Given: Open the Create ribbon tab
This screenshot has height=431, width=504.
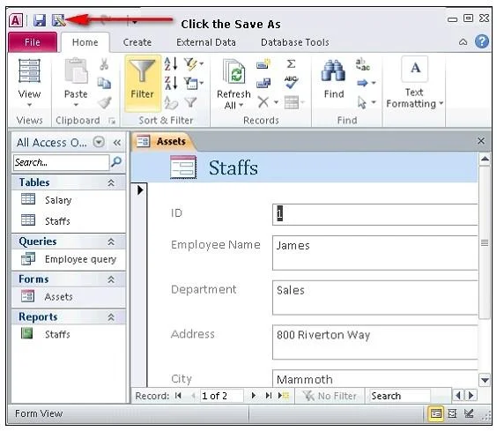Looking at the screenshot, I should [x=137, y=42].
